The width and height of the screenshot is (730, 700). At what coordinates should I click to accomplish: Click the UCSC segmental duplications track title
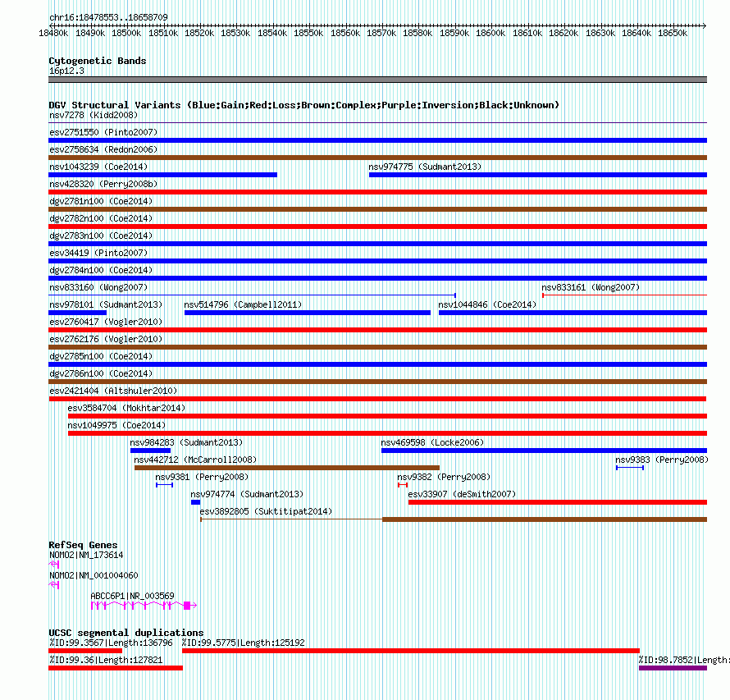[126, 633]
